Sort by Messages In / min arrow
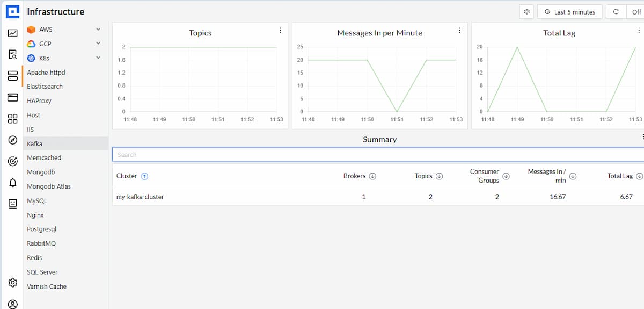The image size is (644, 309). point(573,176)
